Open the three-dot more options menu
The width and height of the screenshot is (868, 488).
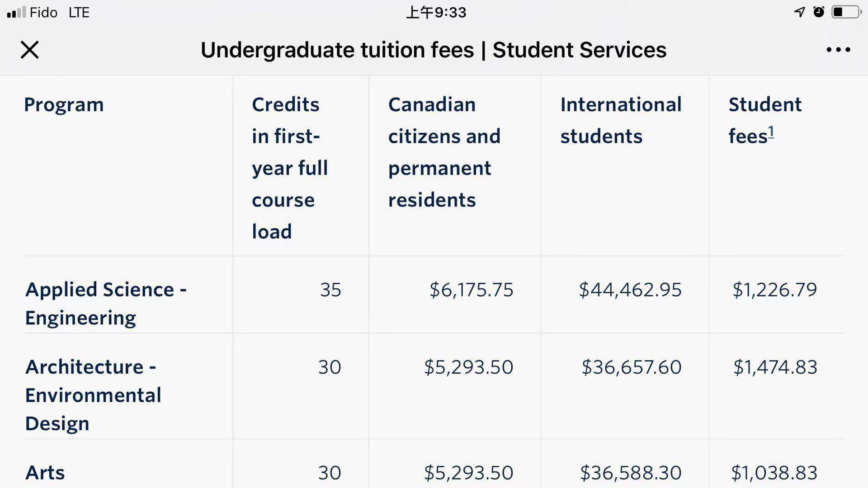pyautogui.click(x=838, y=50)
